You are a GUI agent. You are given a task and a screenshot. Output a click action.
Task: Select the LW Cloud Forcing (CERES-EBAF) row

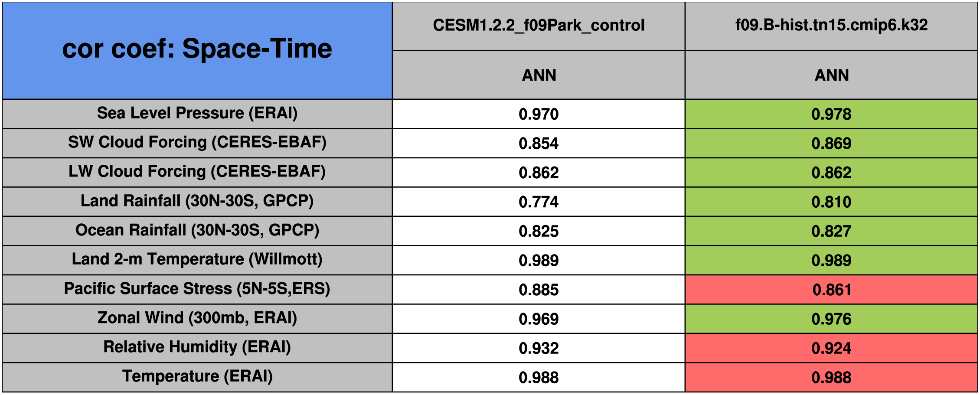click(197, 172)
